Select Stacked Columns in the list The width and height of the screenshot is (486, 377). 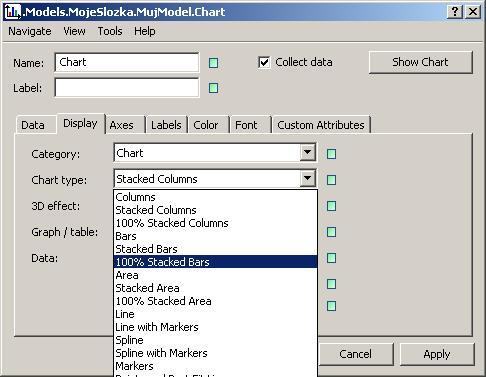coord(215,210)
